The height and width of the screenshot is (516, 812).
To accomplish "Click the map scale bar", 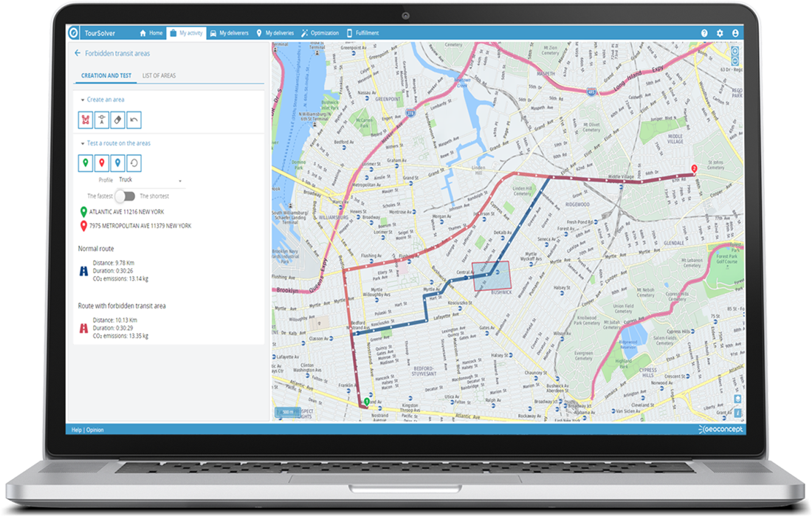I will 287,413.
